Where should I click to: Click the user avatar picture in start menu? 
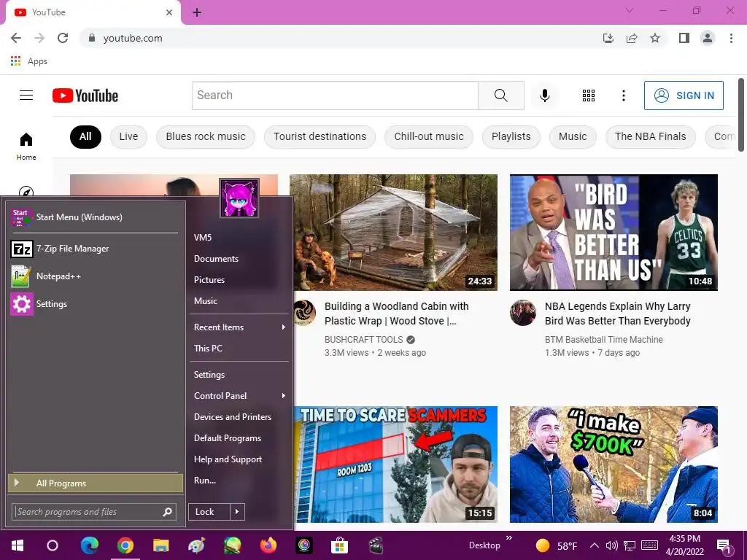coord(239,198)
